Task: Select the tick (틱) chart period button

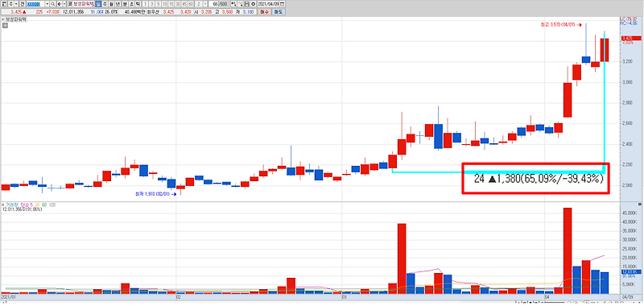Action: 137,4
